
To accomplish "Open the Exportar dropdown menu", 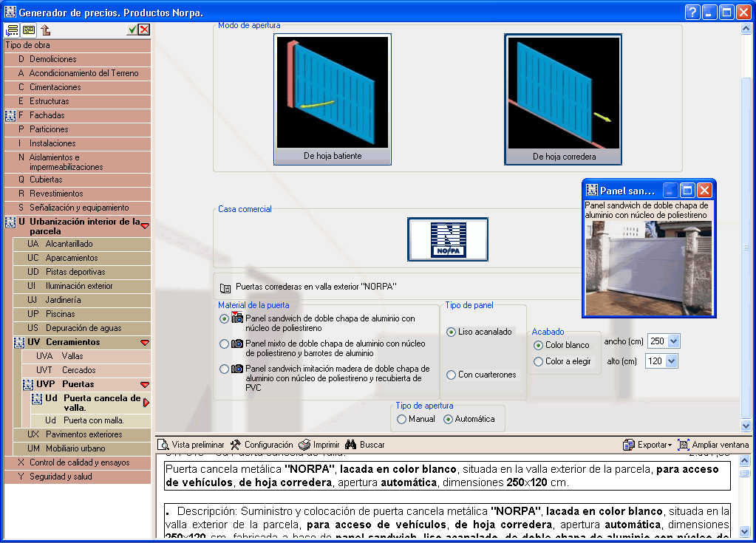I will [647, 445].
